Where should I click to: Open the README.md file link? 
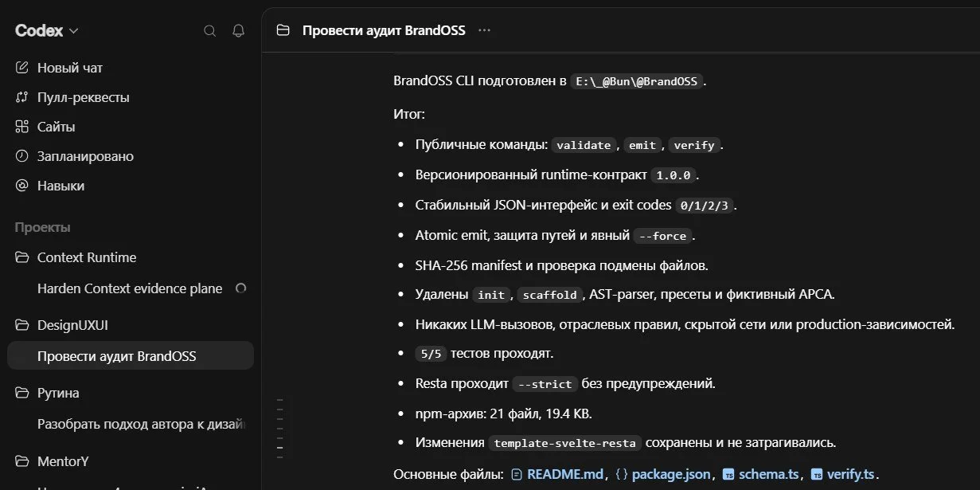557,474
